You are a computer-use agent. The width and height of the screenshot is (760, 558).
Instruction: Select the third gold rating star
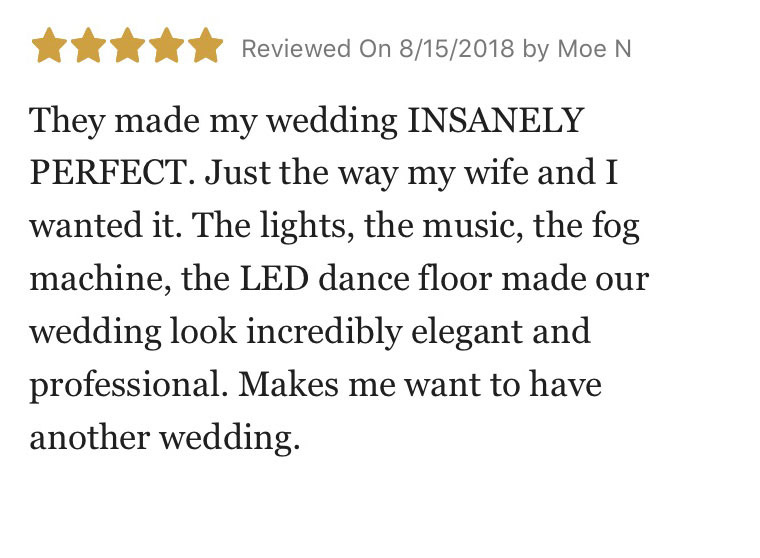pyautogui.click(x=127, y=45)
